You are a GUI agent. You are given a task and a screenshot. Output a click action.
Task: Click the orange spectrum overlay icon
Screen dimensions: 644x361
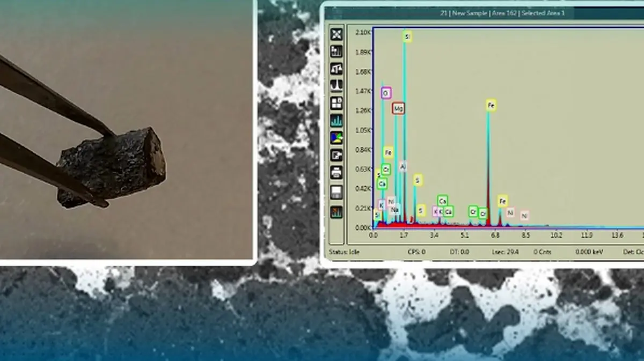pyautogui.click(x=336, y=212)
